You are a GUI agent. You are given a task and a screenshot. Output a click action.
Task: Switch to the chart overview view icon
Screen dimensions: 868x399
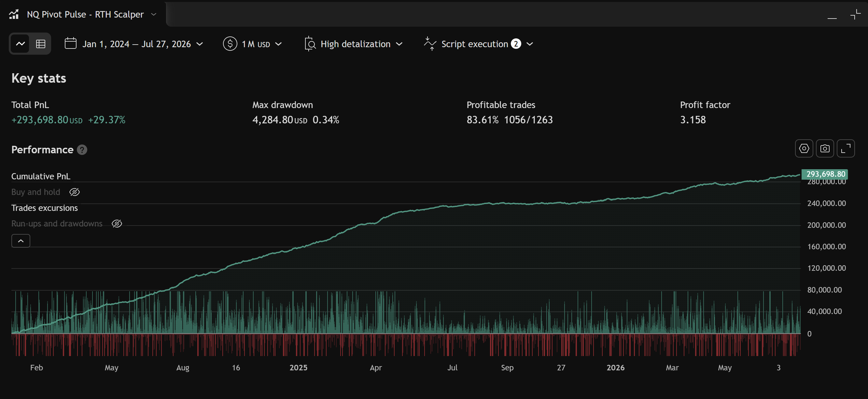20,44
